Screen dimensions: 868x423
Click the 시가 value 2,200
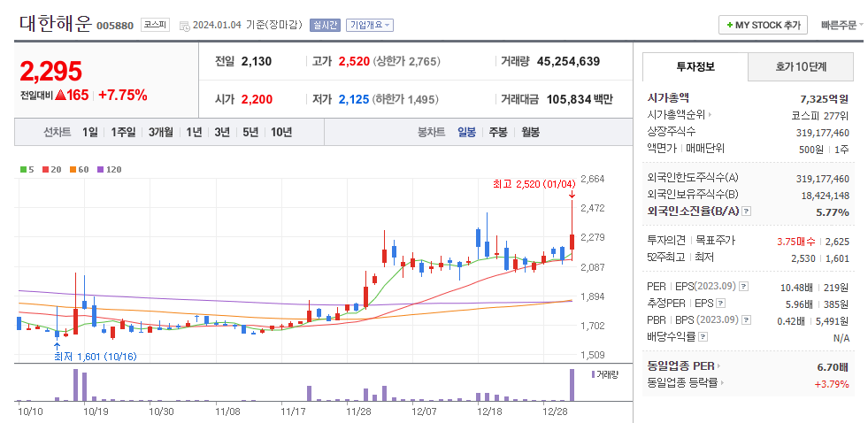pos(257,100)
